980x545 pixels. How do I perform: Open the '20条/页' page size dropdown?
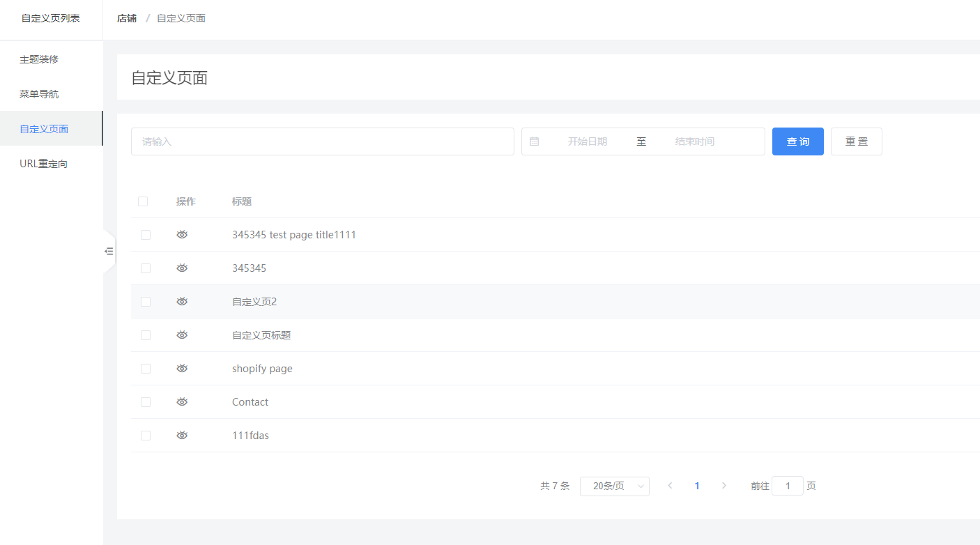[615, 486]
